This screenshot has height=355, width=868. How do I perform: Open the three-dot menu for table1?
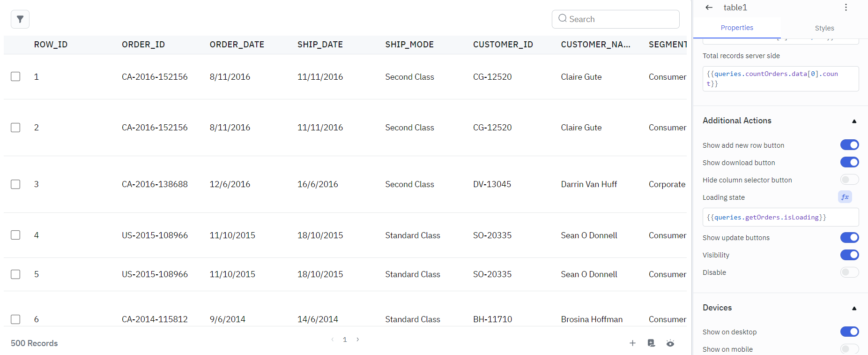[846, 8]
